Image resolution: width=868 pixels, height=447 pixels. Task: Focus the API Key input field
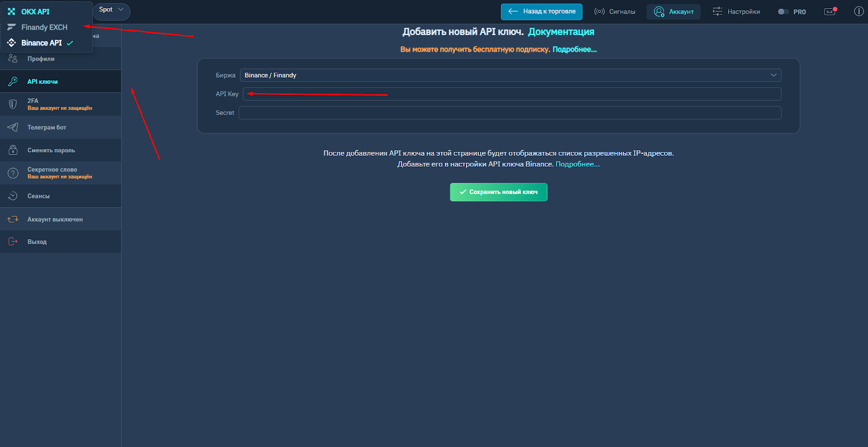click(512, 94)
